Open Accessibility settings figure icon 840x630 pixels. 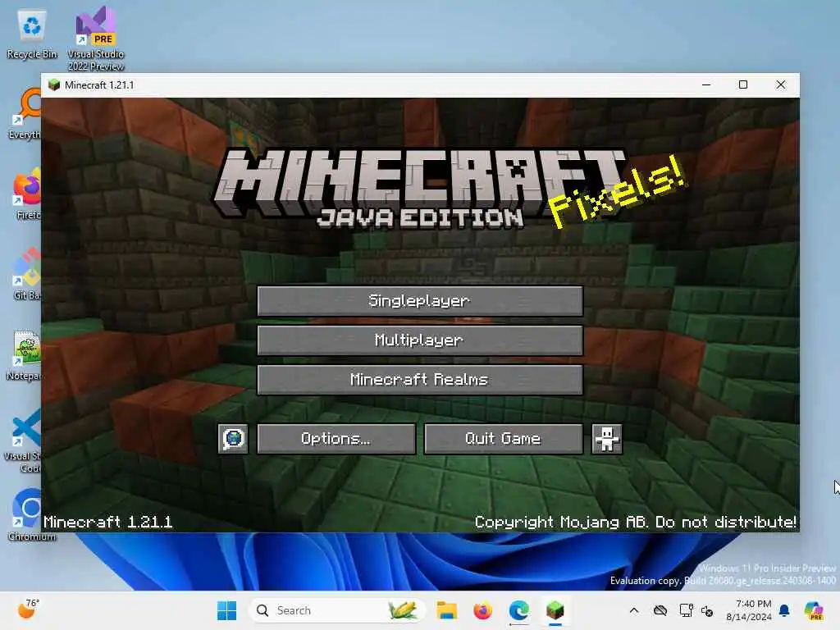pyautogui.click(x=606, y=439)
